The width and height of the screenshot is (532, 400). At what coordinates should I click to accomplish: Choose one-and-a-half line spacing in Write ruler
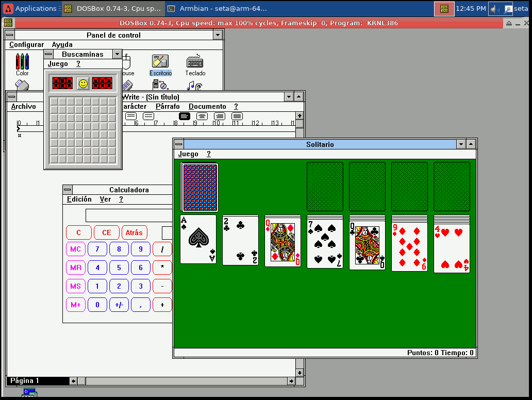click(x=130, y=116)
